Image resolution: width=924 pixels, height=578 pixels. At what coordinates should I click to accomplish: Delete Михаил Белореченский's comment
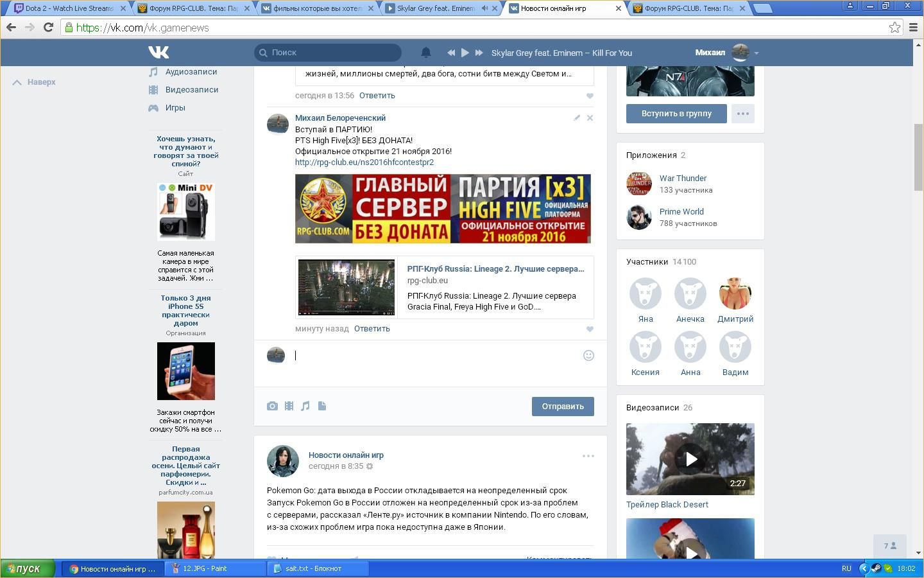coord(590,118)
